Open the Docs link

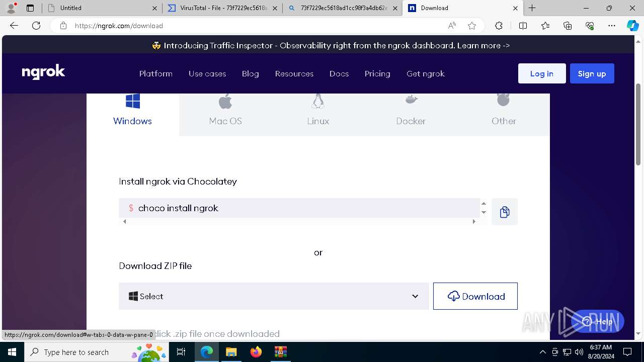pos(339,73)
